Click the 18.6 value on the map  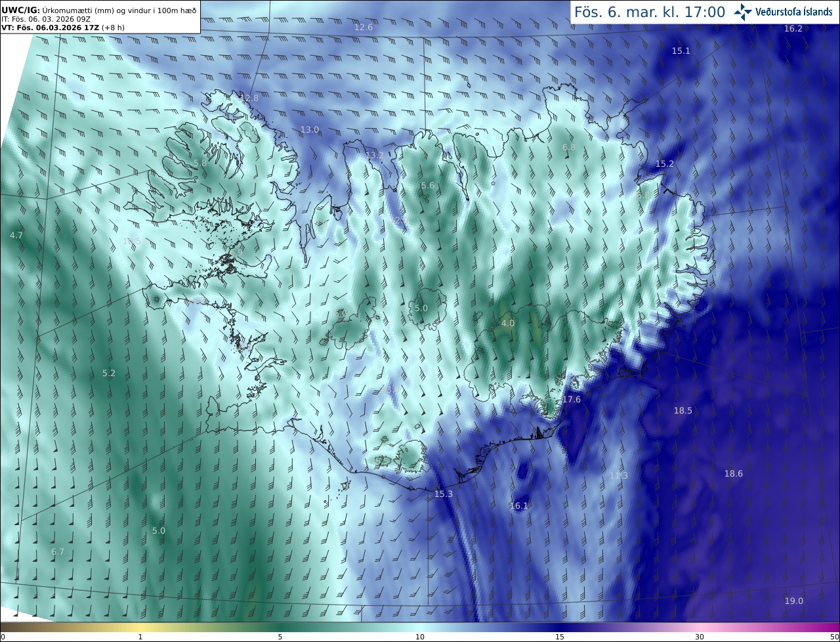coord(734,473)
